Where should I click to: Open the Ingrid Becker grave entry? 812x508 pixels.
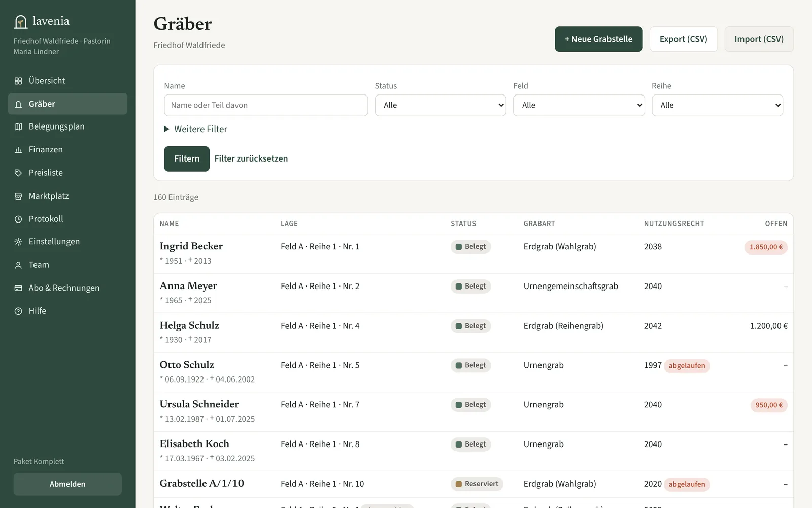click(x=191, y=246)
